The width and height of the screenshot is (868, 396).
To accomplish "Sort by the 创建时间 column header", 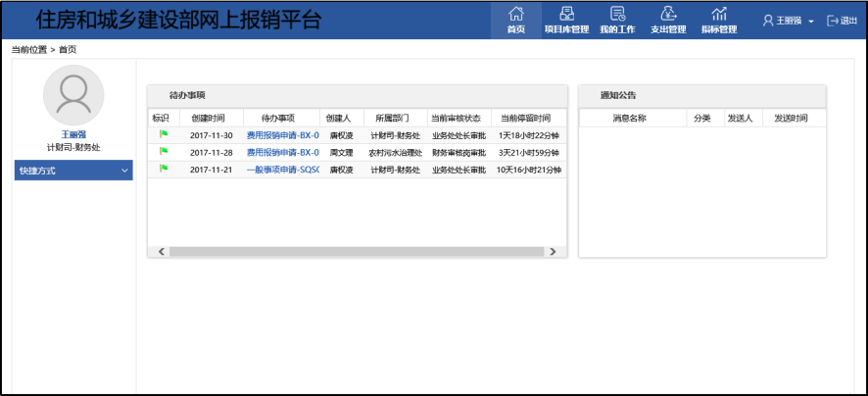I will [x=207, y=118].
